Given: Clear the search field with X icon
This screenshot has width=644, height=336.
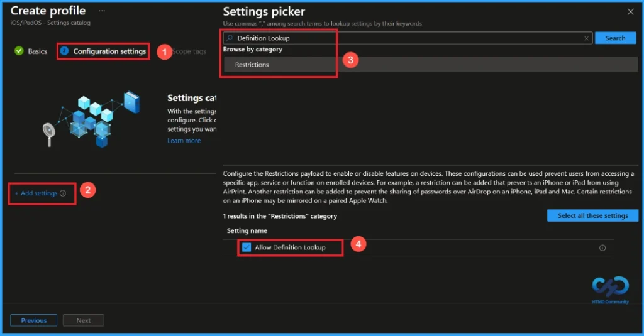Looking at the screenshot, I should pyautogui.click(x=586, y=38).
